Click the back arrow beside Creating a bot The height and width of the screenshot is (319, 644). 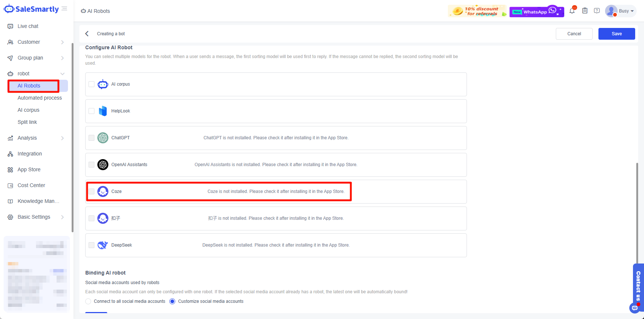[87, 34]
